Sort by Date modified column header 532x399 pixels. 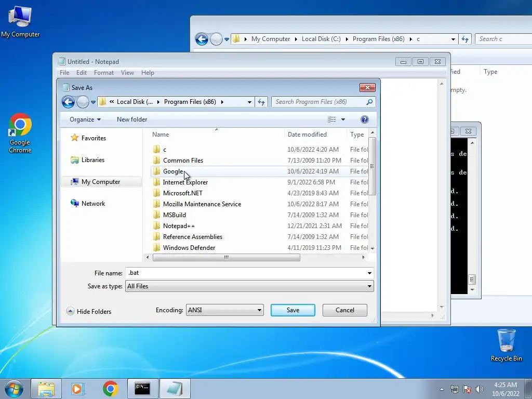point(315,135)
